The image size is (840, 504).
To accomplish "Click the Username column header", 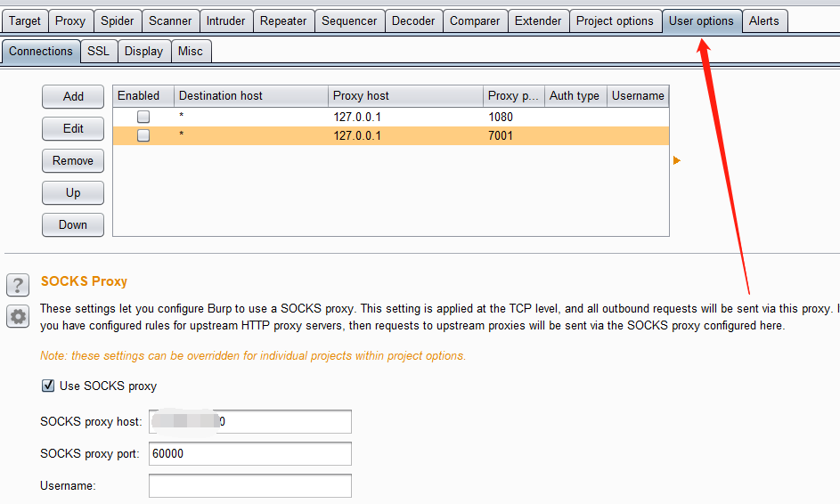I will [638, 96].
